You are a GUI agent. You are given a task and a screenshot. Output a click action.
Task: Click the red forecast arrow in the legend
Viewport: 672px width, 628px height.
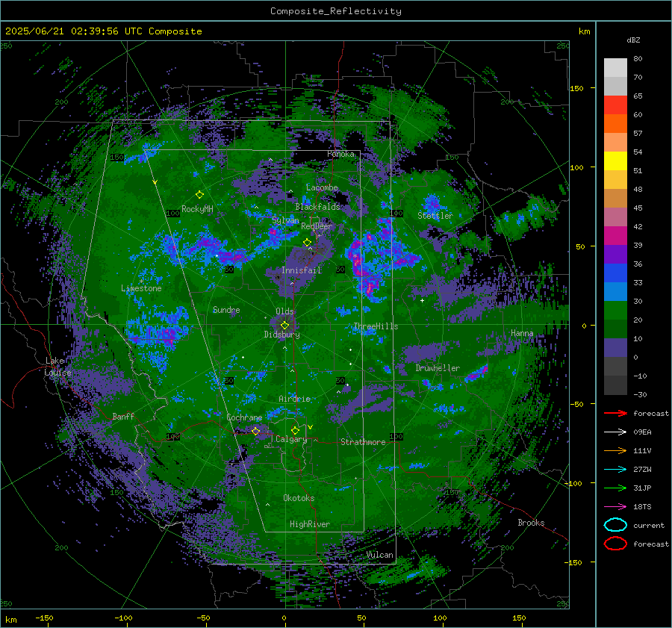615,413
